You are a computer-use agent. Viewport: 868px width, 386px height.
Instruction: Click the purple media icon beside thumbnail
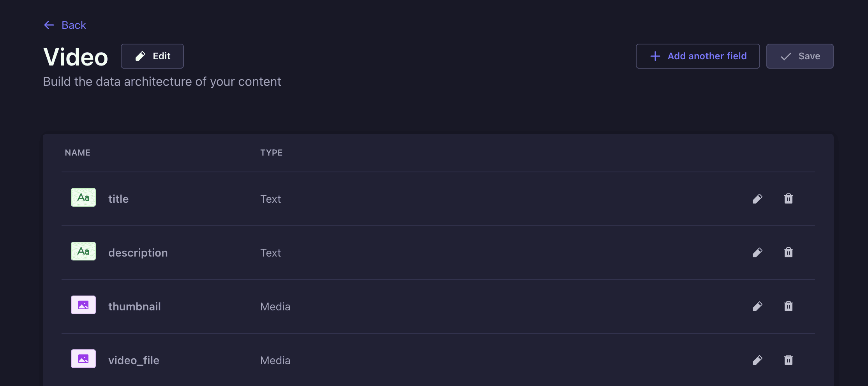pos(83,305)
